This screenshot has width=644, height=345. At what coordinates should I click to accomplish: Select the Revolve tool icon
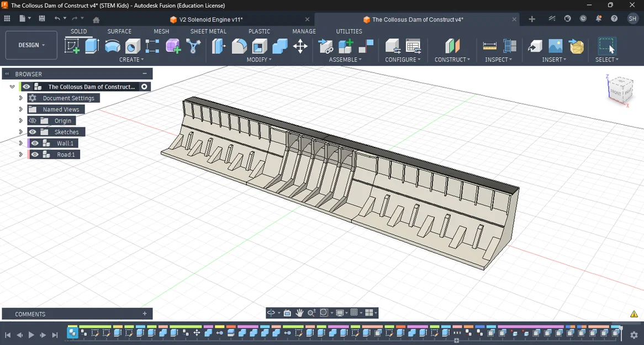(112, 46)
